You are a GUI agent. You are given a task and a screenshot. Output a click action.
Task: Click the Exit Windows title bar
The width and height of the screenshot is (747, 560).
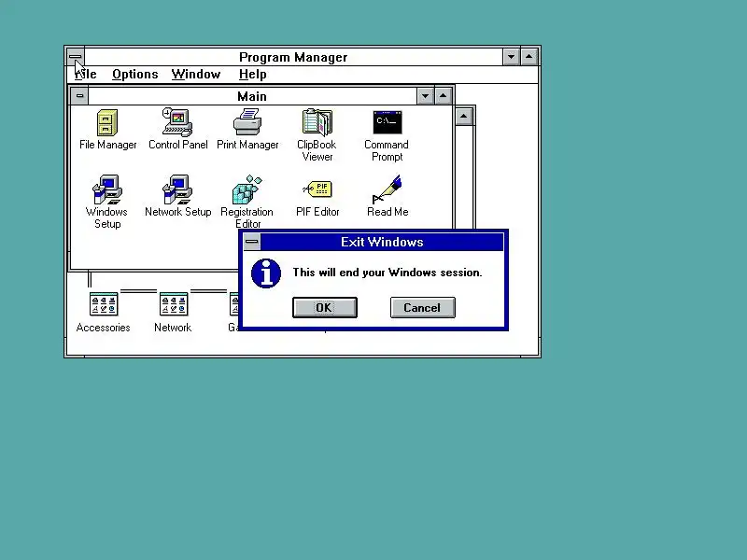[382, 242]
